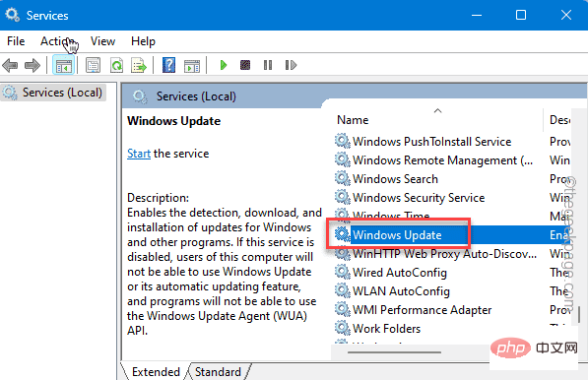
Task: Click the horizontal scrollbar of services list
Action: 394,352
